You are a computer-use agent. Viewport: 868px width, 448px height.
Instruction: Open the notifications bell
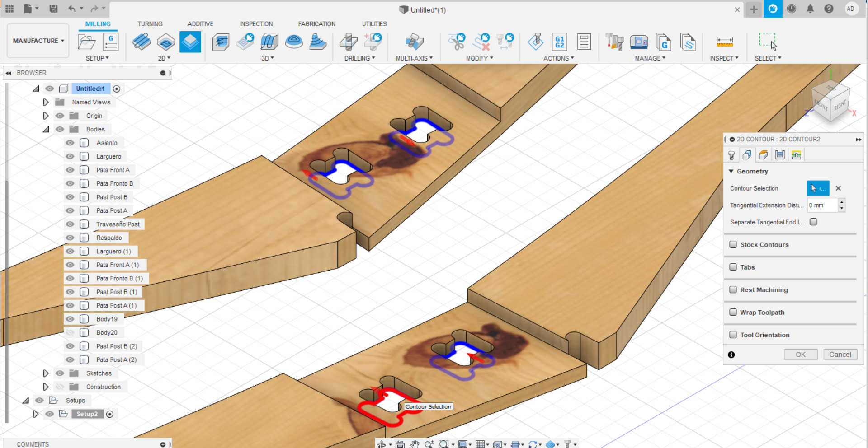pos(810,9)
